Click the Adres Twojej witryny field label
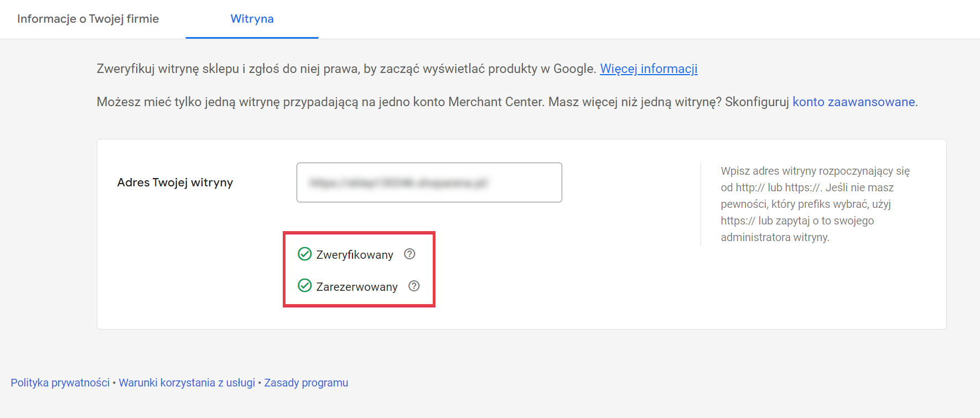The width and height of the screenshot is (980, 418). [x=175, y=182]
